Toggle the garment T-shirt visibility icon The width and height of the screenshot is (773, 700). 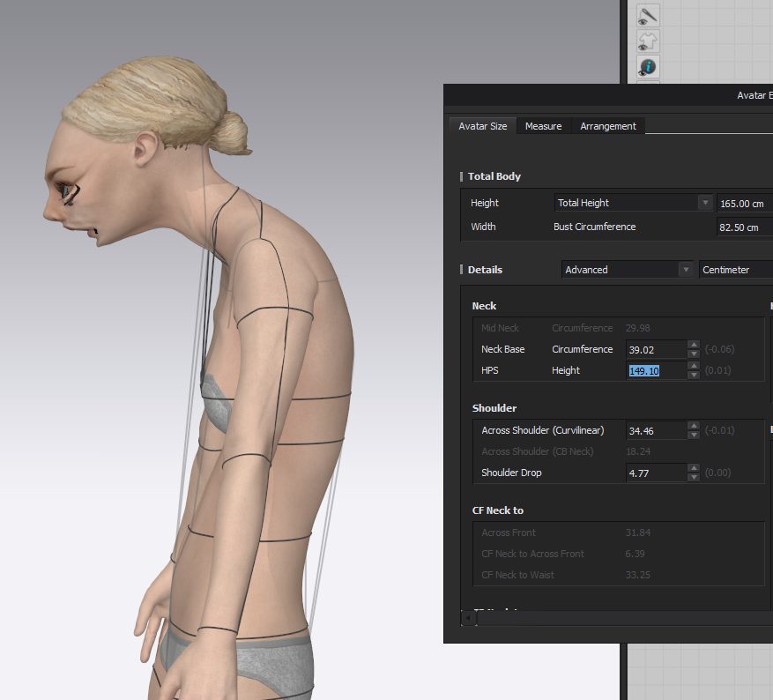click(648, 41)
